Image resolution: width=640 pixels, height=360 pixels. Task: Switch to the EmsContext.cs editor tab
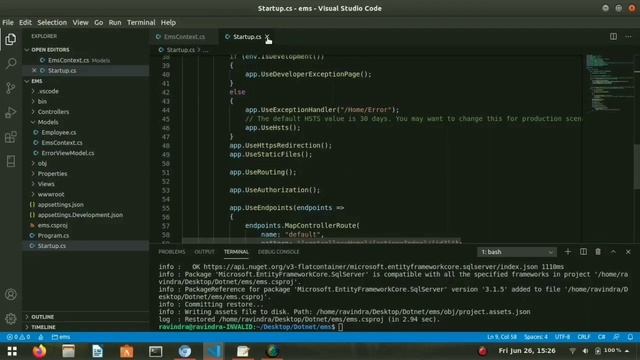pos(184,37)
